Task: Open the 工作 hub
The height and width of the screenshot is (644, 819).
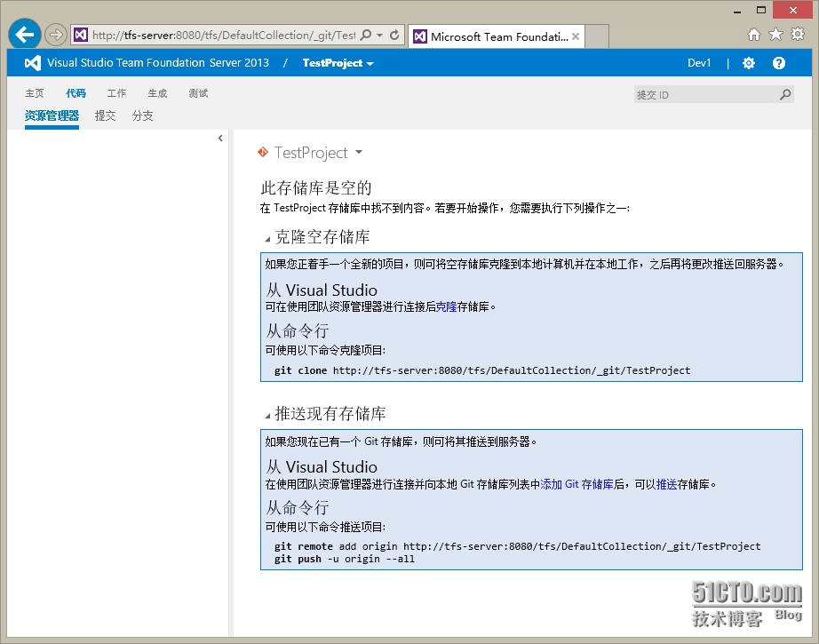Action: (x=116, y=93)
